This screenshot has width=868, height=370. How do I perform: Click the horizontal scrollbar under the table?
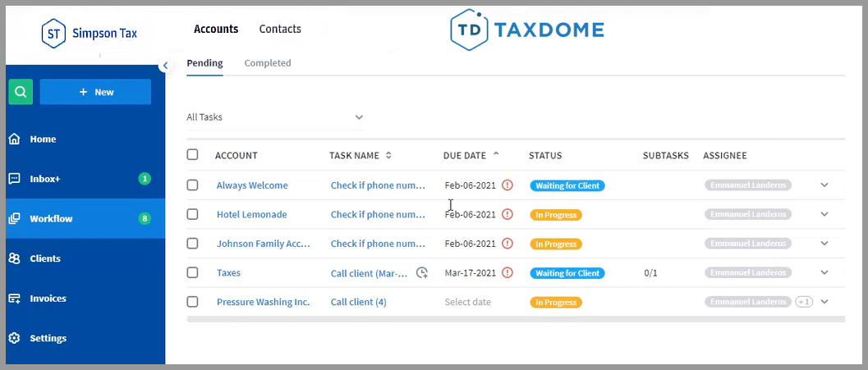coord(516,319)
